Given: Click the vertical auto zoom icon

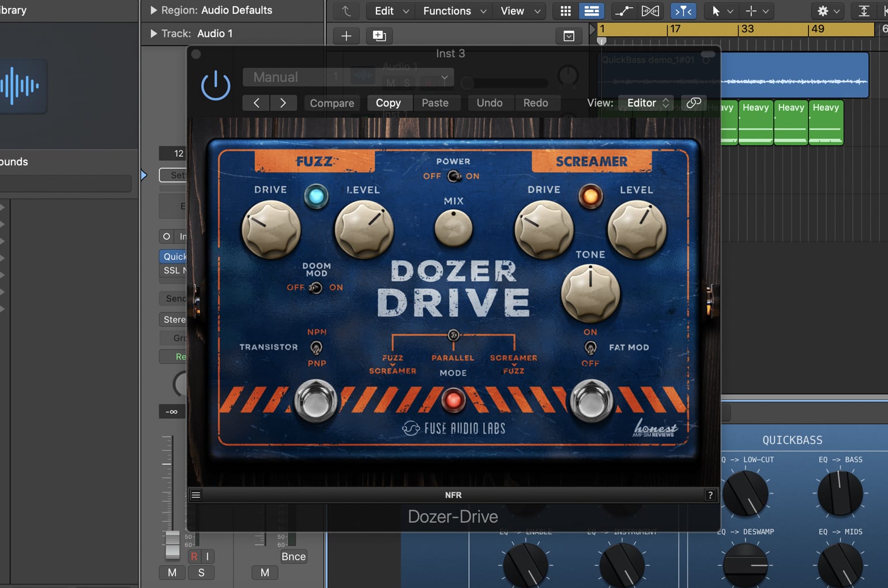Looking at the screenshot, I should [x=864, y=11].
